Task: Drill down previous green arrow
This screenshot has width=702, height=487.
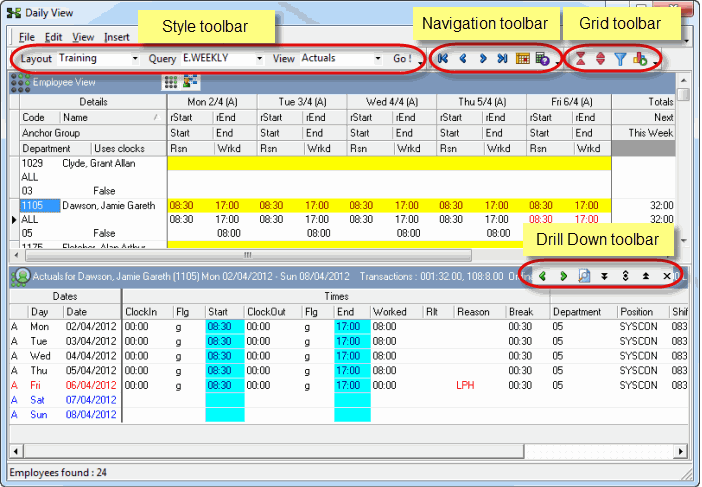Action: coord(543,276)
